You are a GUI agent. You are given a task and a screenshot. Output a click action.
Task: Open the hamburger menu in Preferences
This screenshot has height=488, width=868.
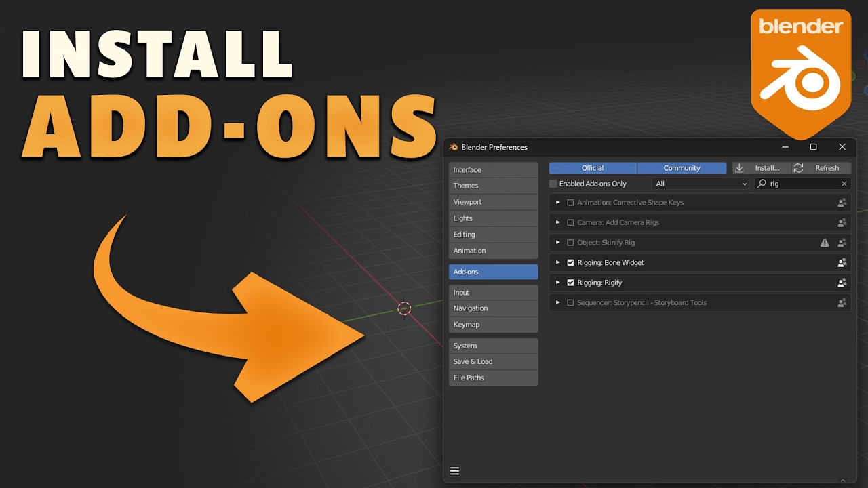pyautogui.click(x=455, y=471)
